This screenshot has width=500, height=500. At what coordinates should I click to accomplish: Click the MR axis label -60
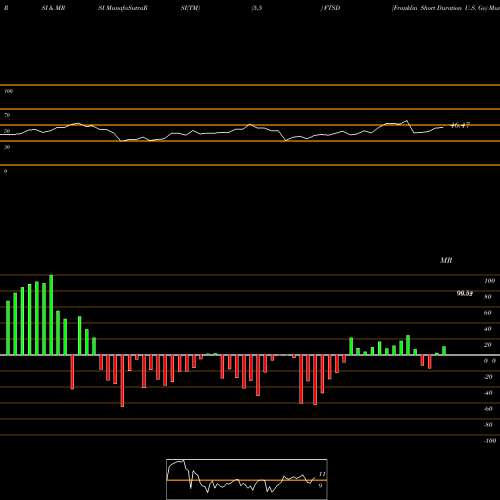(x=488, y=409)
